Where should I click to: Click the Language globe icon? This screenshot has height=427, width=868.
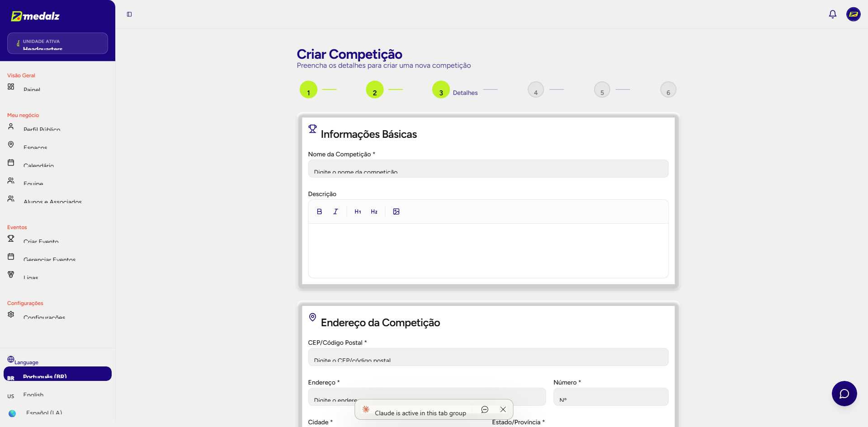click(11, 359)
